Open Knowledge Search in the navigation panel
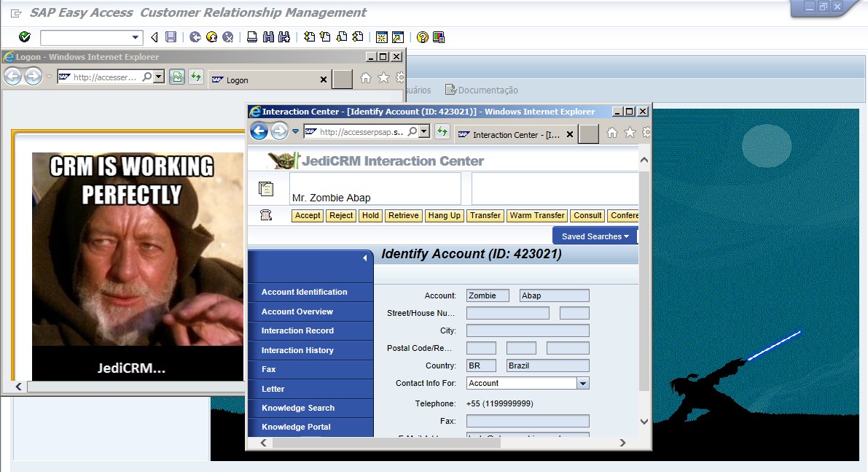This screenshot has width=868, height=472. (x=298, y=408)
